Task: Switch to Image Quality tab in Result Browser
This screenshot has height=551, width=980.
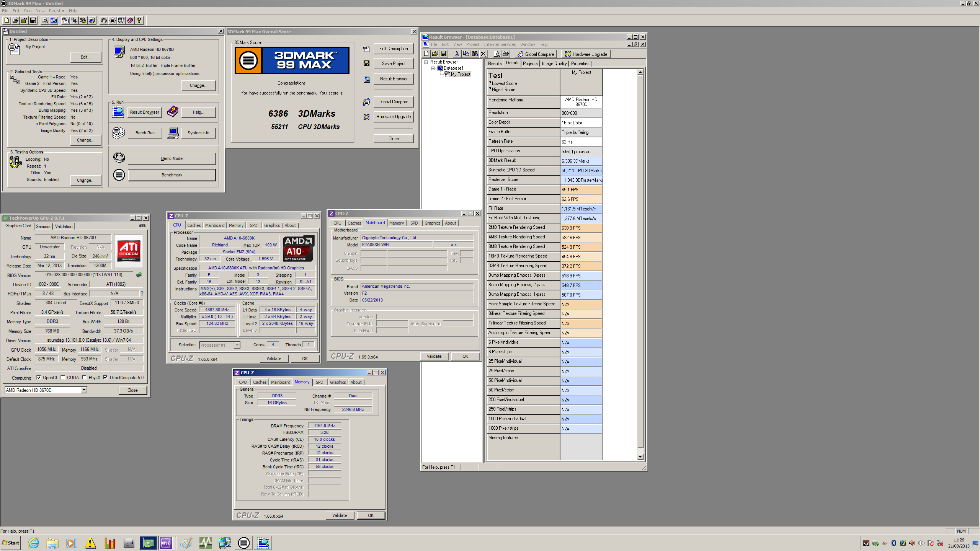Action: point(554,64)
